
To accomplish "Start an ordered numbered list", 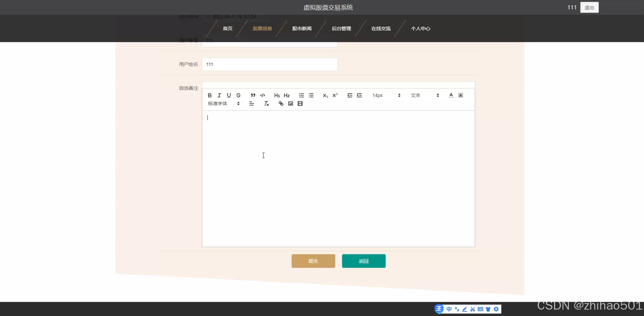I will point(301,95).
